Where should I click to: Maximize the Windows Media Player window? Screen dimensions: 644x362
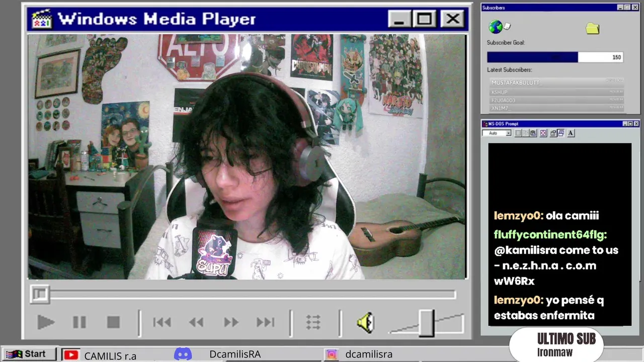click(424, 19)
